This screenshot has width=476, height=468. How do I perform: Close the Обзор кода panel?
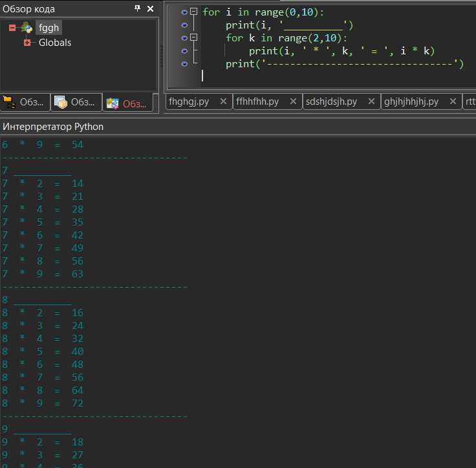pos(150,9)
